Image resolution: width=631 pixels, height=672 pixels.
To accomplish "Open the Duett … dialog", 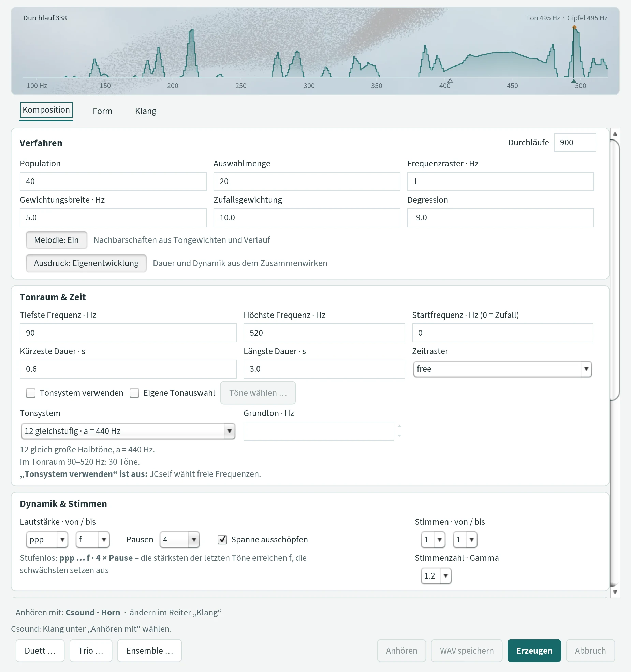I will [x=40, y=651].
